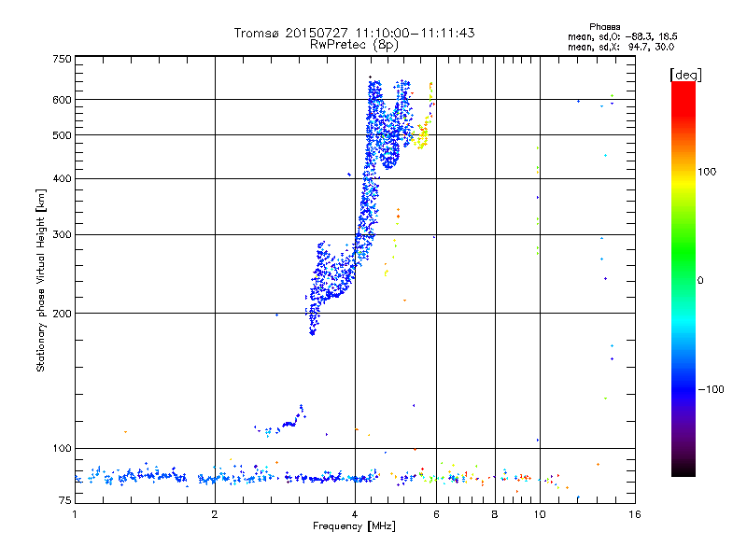Click y-axis tick label '400'
Viewport: 747px width, 560px height.
tap(62, 179)
